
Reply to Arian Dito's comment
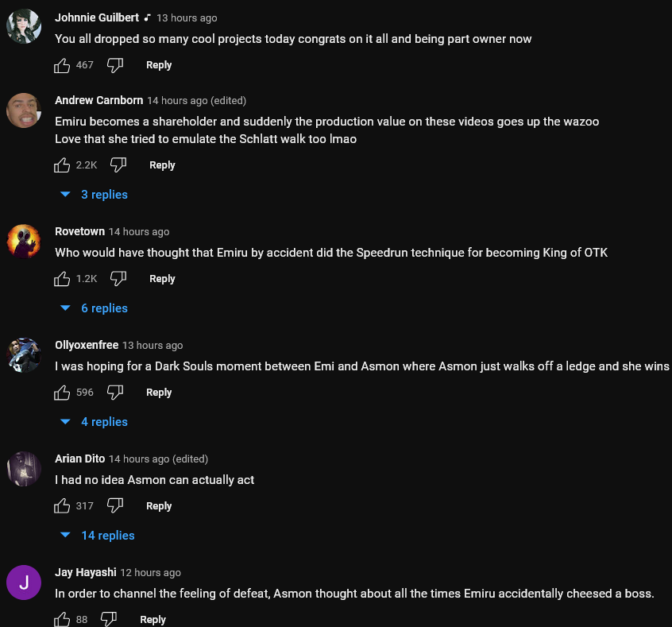pos(159,506)
